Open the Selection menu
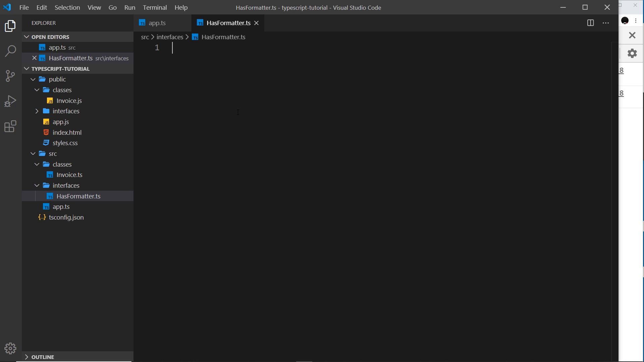Screen dimensions: 644x362 [67, 7]
